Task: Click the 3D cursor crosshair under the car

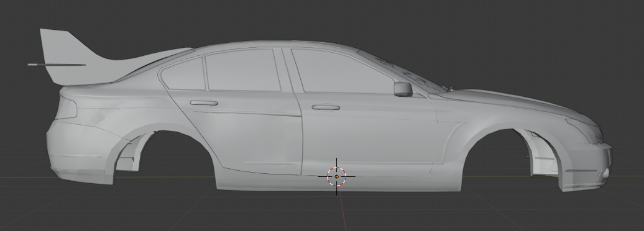Action: pyautogui.click(x=336, y=176)
